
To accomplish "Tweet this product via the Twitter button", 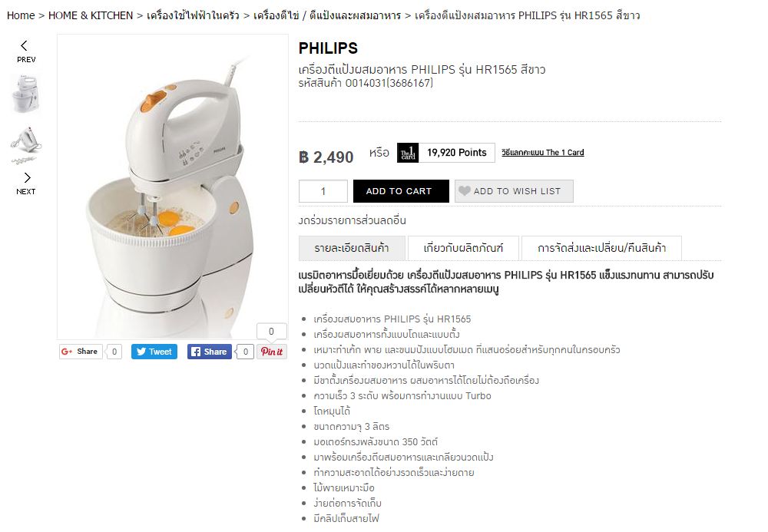I will [154, 352].
